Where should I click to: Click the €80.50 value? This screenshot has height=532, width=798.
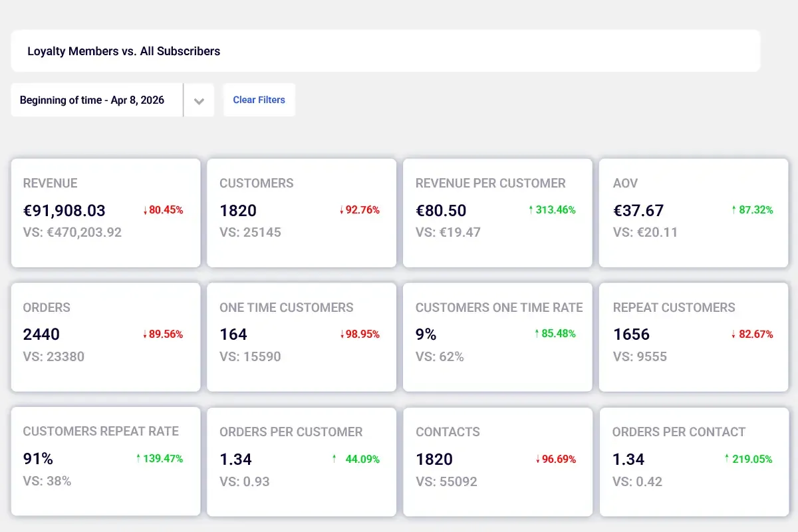coord(441,211)
